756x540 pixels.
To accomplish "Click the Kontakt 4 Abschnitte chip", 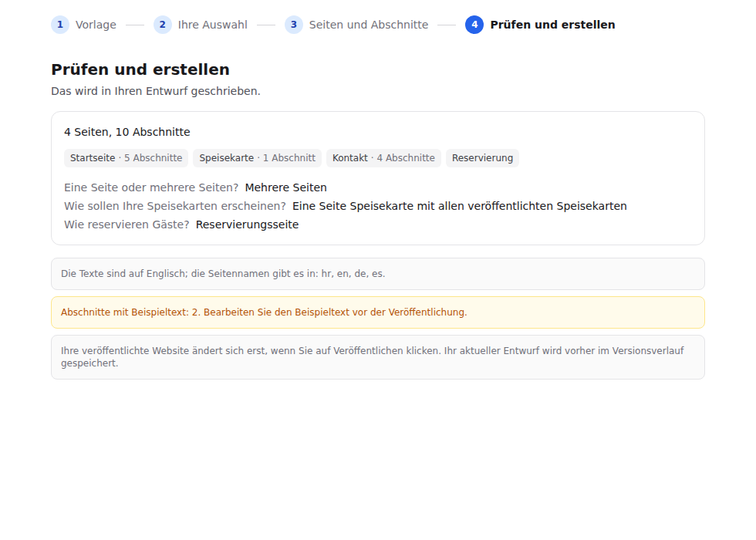I will point(383,158).
